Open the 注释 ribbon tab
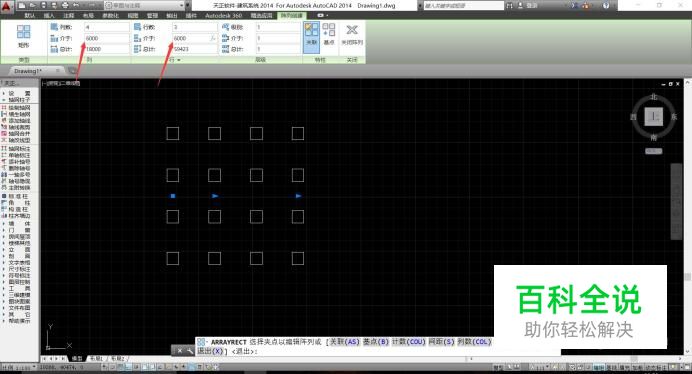Viewport: 692px width, 374px height. click(68, 15)
